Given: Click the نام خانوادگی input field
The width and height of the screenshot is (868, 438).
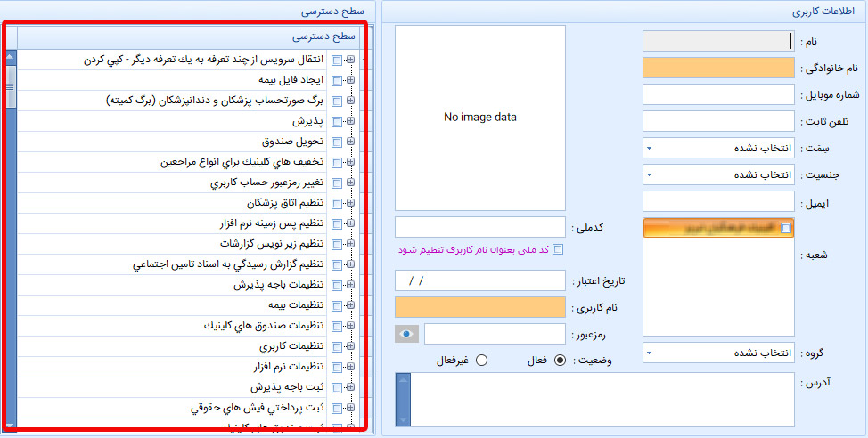Looking at the screenshot, I should 718,68.
